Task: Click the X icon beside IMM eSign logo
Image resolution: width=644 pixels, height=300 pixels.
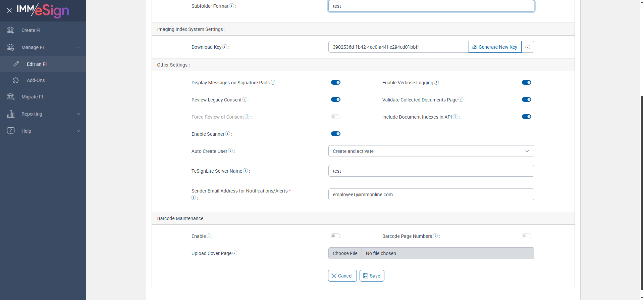Action: pyautogui.click(x=9, y=10)
